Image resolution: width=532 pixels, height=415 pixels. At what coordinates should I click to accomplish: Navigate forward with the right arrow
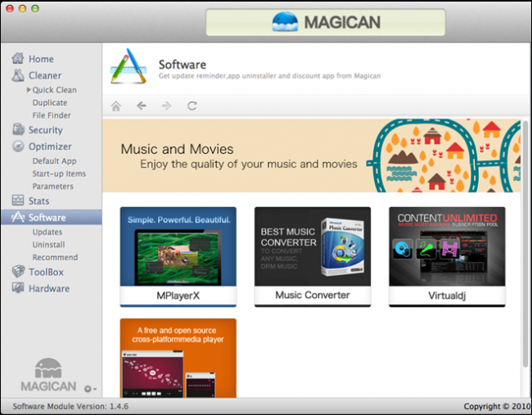click(x=166, y=106)
